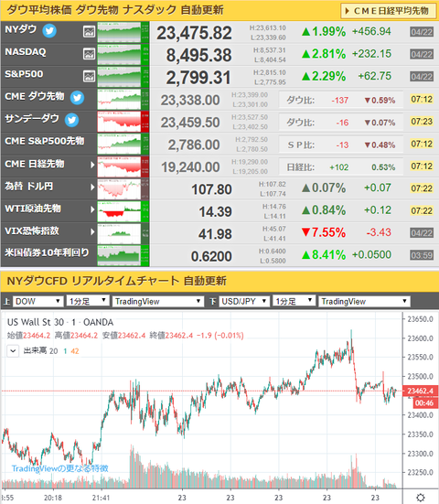Expand the WTI原油先物 row arrow
Image resolution: width=439 pixels, height=504 pixels.
(x=92, y=209)
